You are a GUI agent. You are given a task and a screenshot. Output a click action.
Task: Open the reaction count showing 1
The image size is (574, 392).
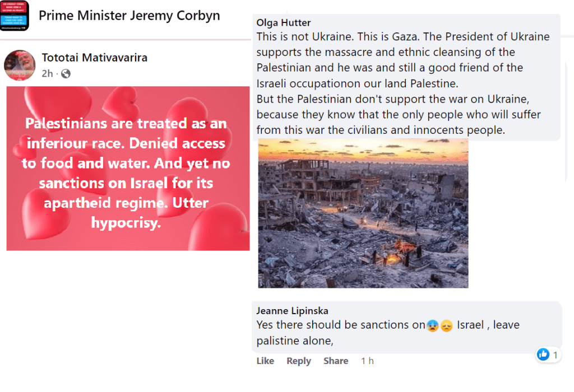[x=555, y=355]
